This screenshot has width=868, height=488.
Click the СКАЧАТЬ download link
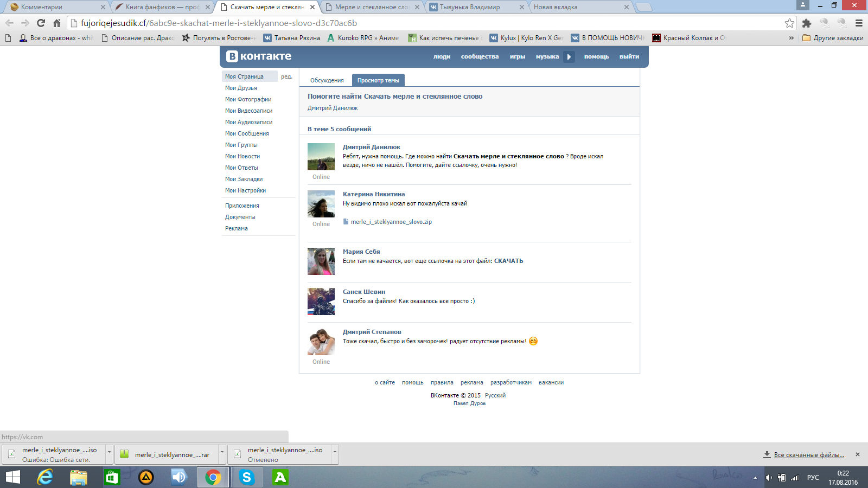pos(508,261)
